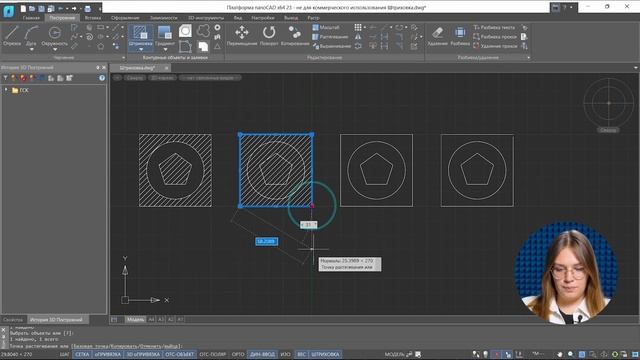The image size is (640, 360).
Task: Click the Окружность circle tool
Action: (x=55, y=36)
